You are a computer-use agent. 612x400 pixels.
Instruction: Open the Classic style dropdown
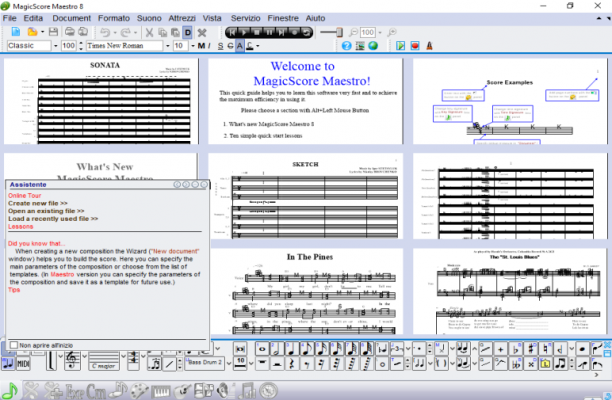pos(55,46)
